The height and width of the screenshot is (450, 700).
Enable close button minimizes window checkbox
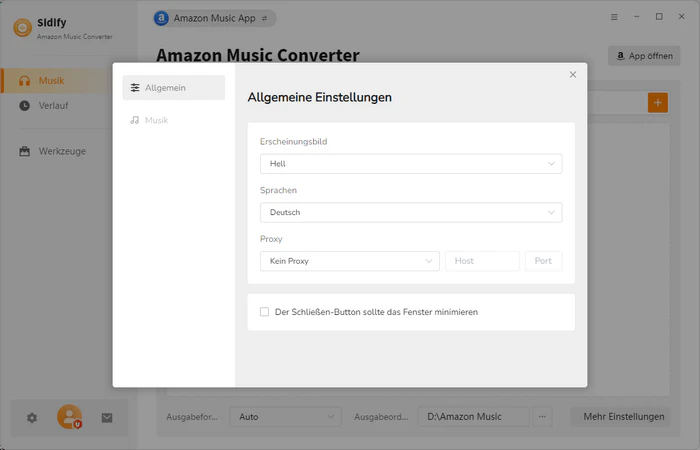click(265, 312)
